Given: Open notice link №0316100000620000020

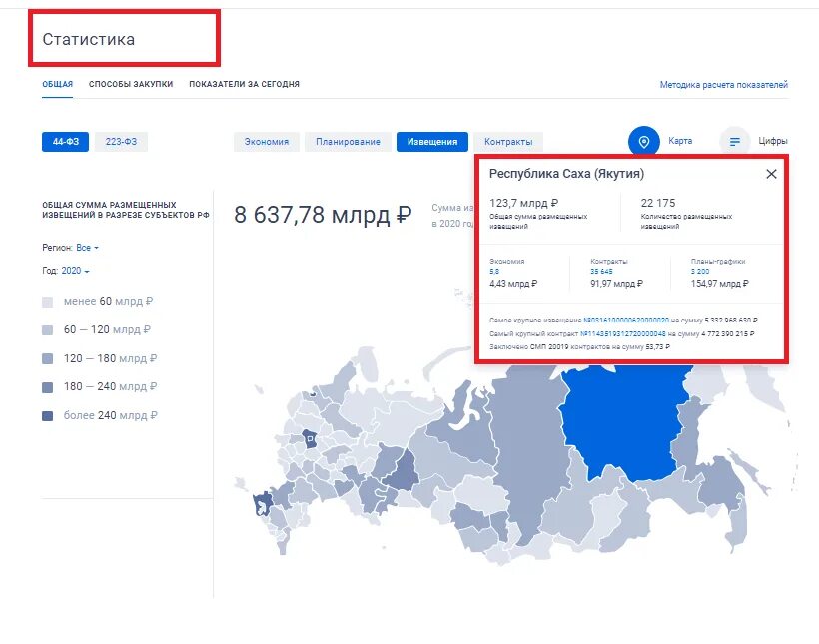Looking at the screenshot, I should point(626,320).
